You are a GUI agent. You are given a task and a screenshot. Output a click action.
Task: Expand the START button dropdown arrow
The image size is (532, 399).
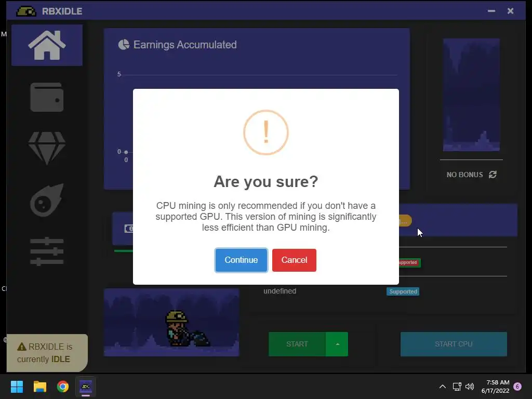click(337, 344)
